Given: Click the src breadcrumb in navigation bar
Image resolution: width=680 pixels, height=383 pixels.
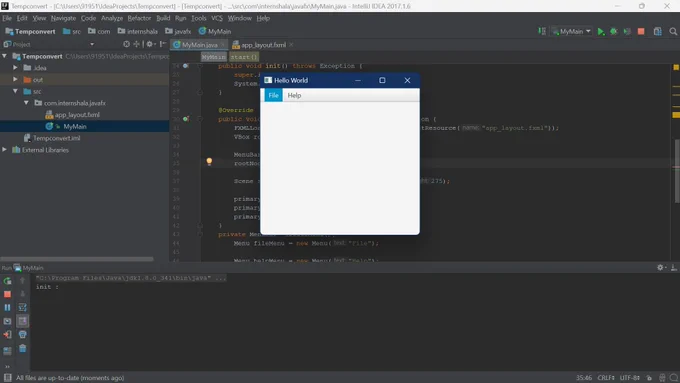Looking at the screenshot, I should pos(72,31).
